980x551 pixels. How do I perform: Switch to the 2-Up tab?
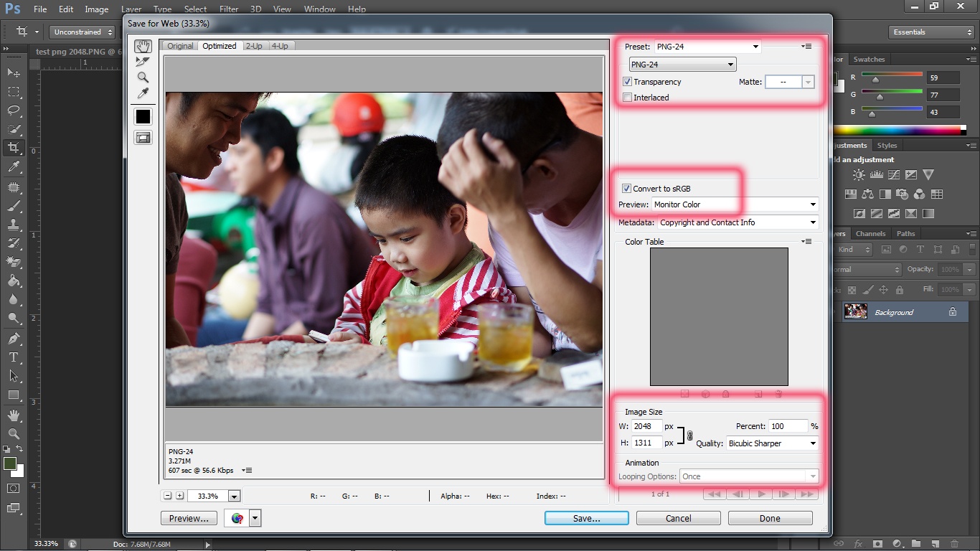[x=254, y=46]
